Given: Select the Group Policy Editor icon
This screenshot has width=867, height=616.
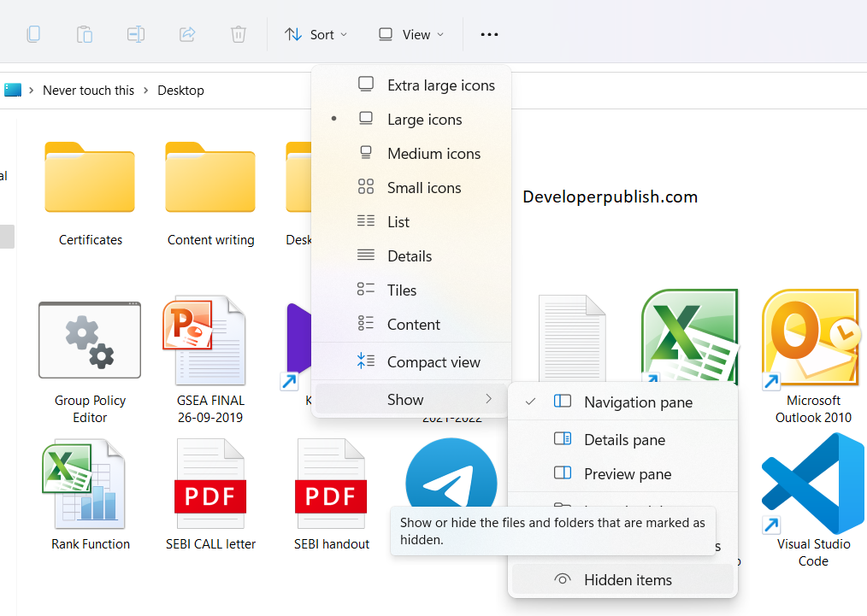Looking at the screenshot, I should [x=90, y=340].
